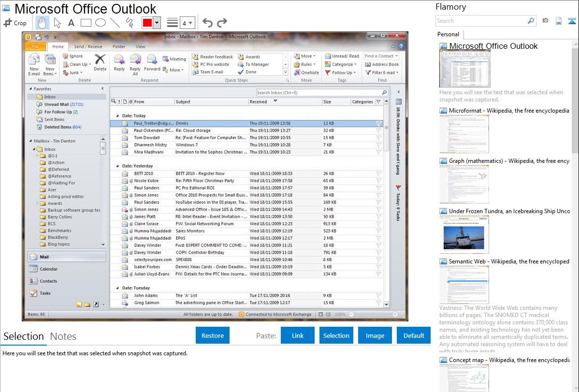Choose the arrow pointer tool
Screen dimensions: 579x392
point(57,23)
